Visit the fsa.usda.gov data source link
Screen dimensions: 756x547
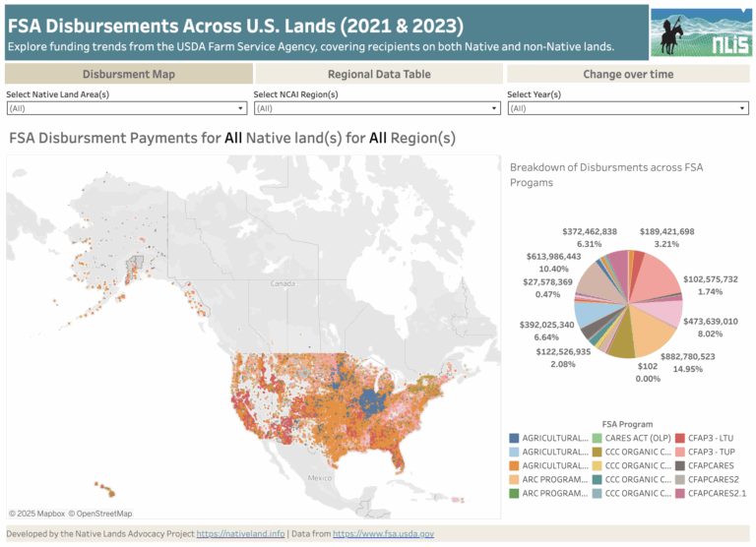pos(383,533)
